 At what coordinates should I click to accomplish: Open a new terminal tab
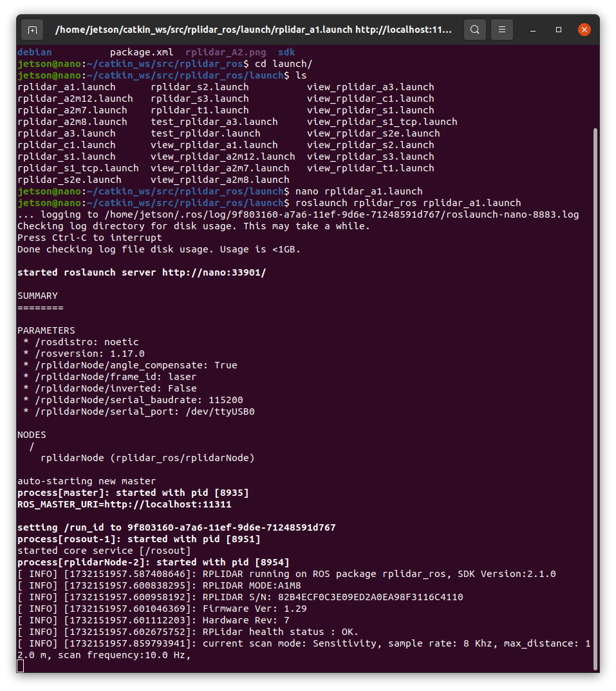[x=32, y=30]
